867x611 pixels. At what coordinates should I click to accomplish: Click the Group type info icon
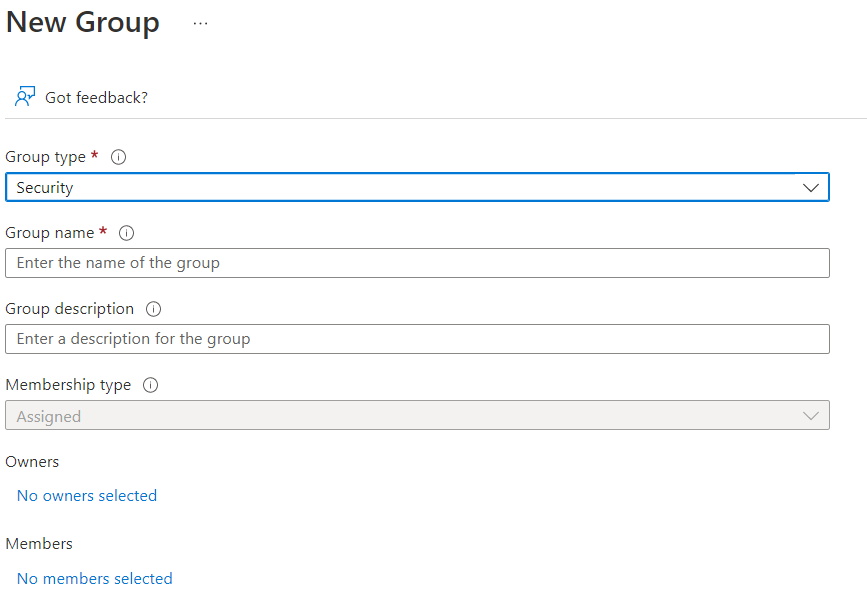click(x=119, y=157)
